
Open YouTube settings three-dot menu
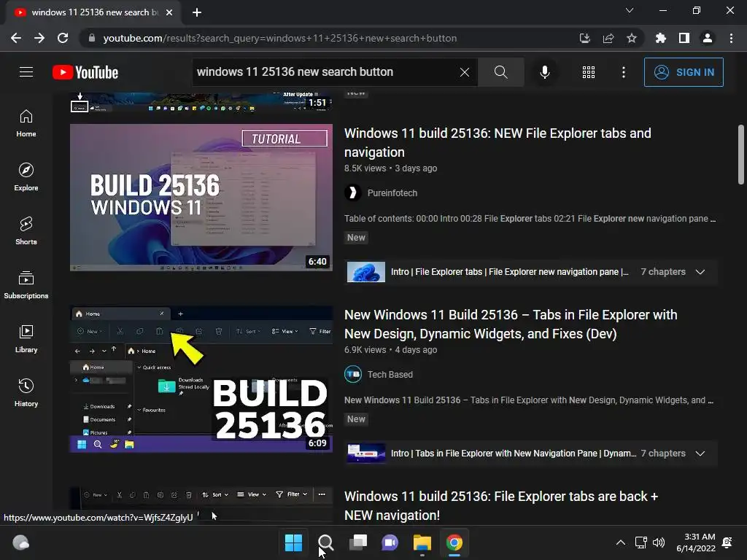pyautogui.click(x=624, y=72)
